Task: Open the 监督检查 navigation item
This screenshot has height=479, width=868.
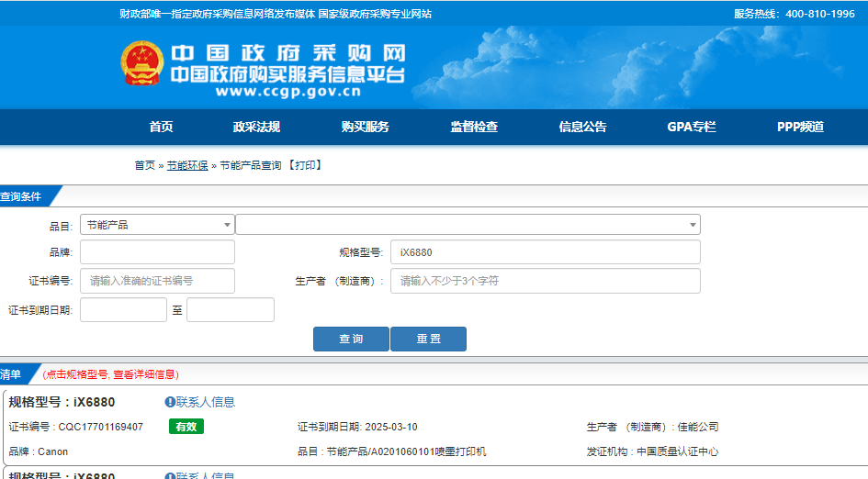Action: click(x=474, y=128)
